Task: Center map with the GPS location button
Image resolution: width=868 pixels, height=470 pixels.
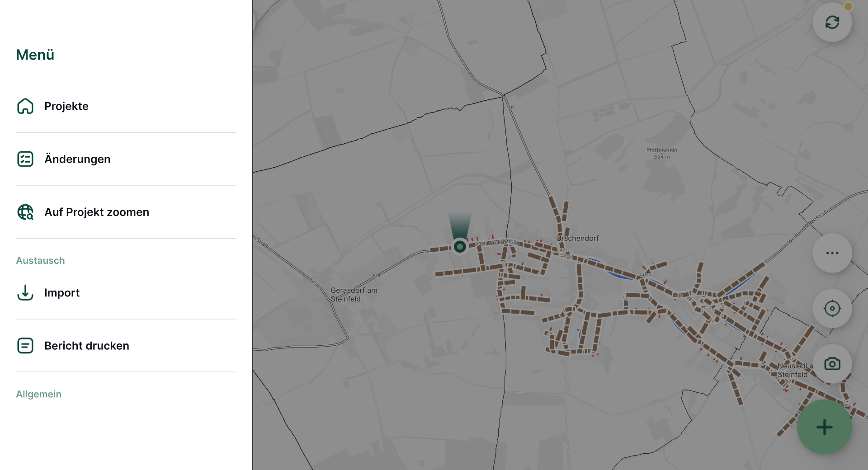Action: pos(832,309)
